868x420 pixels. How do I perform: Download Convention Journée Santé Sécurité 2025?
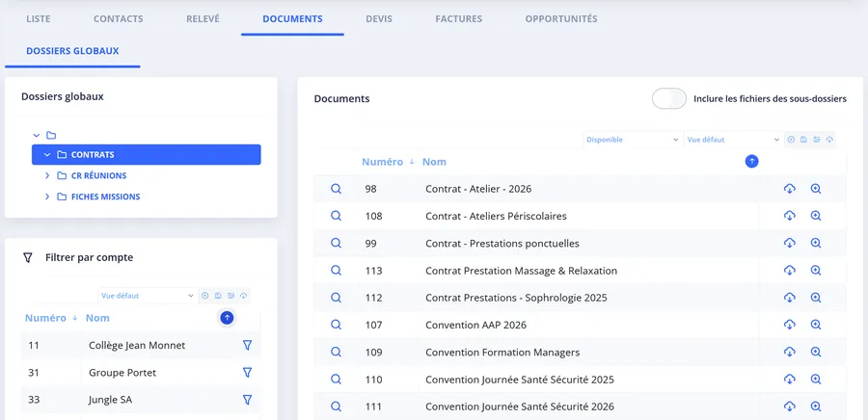click(x=789, y=380)
